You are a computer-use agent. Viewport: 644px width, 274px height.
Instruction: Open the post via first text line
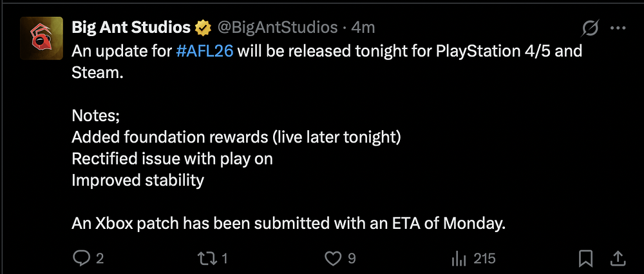pos(386,51)
